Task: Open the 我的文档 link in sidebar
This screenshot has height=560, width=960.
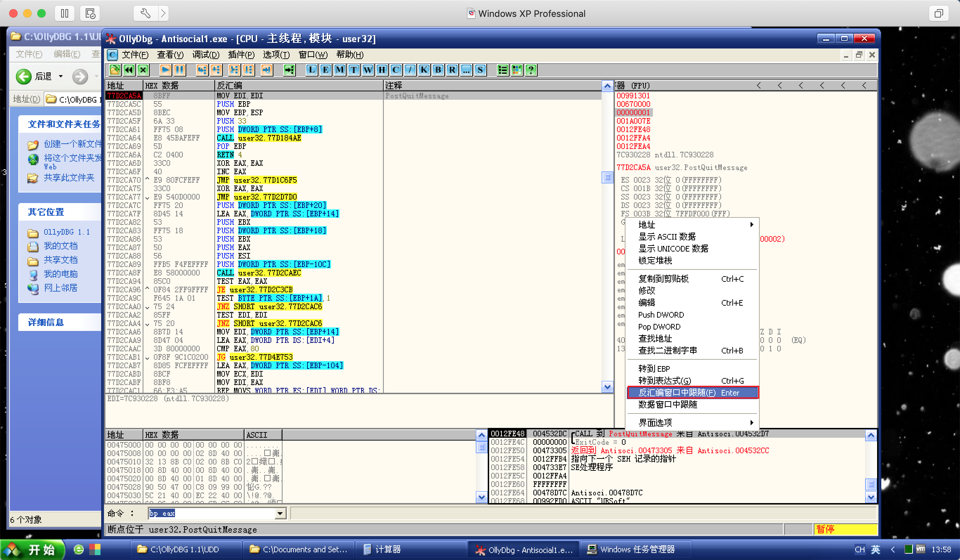Action: click(60, 246)
